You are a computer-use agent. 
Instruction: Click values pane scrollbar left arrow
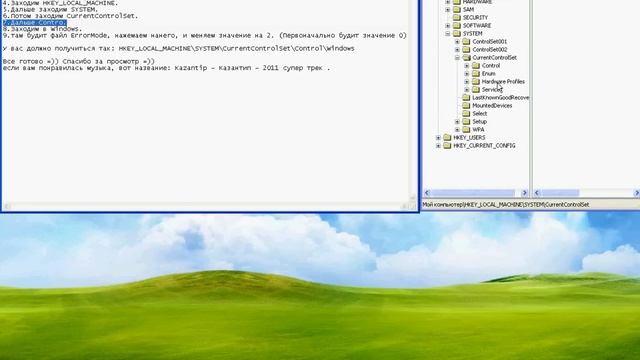pyautogui.click(x=537, y=193)
